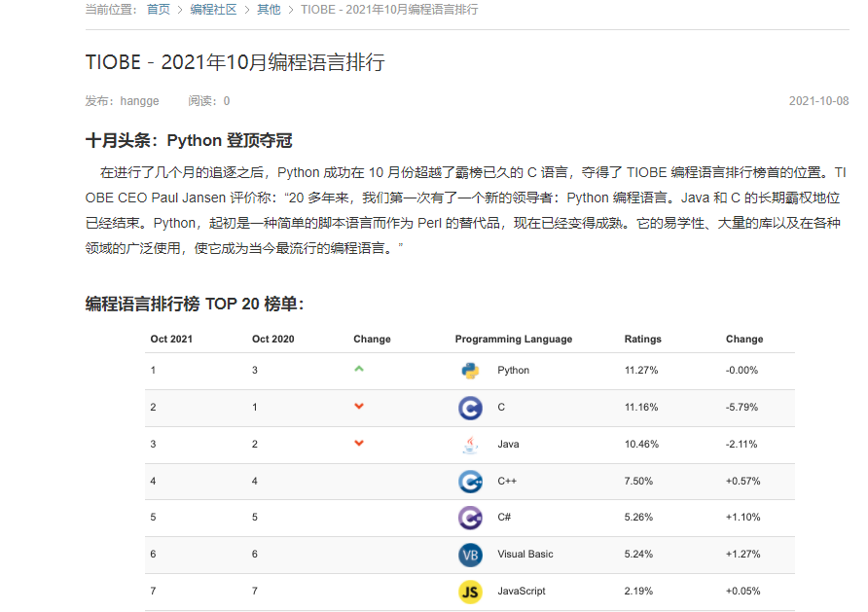
Task: Click the +1.27% change value
Action: (x=742, y=554)
